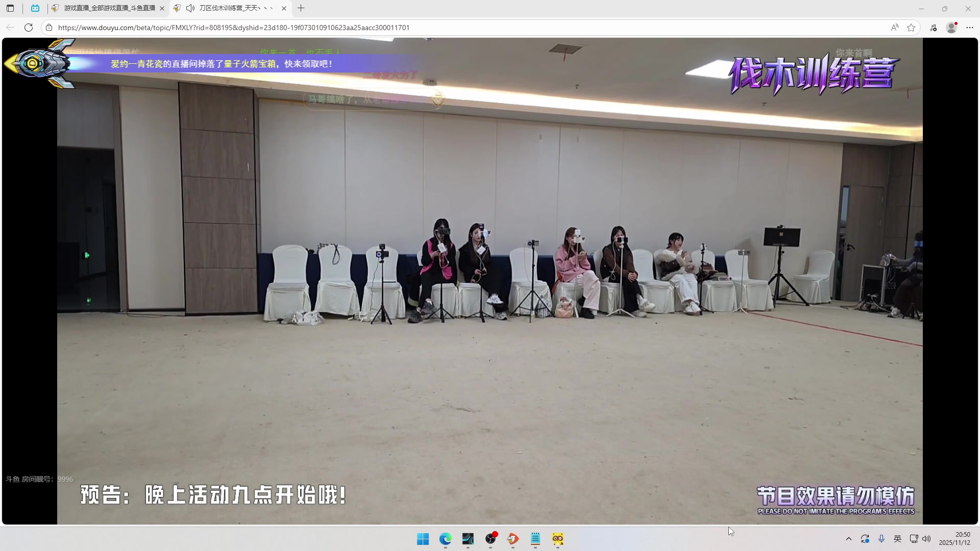
Task: Open the browser media playback control icon
Action: [934, 28]
